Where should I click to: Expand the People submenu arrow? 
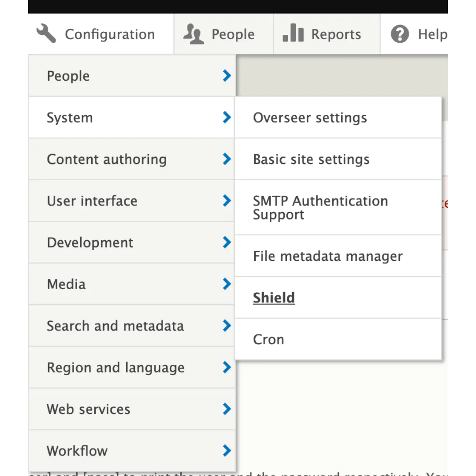(226, 76)
